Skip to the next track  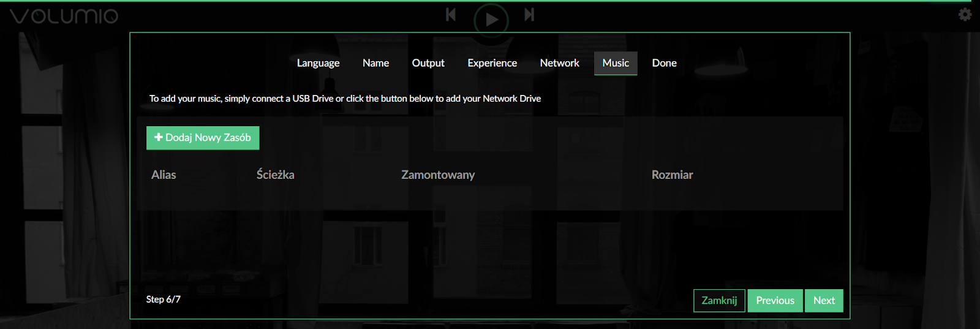(x=530, y=15)
